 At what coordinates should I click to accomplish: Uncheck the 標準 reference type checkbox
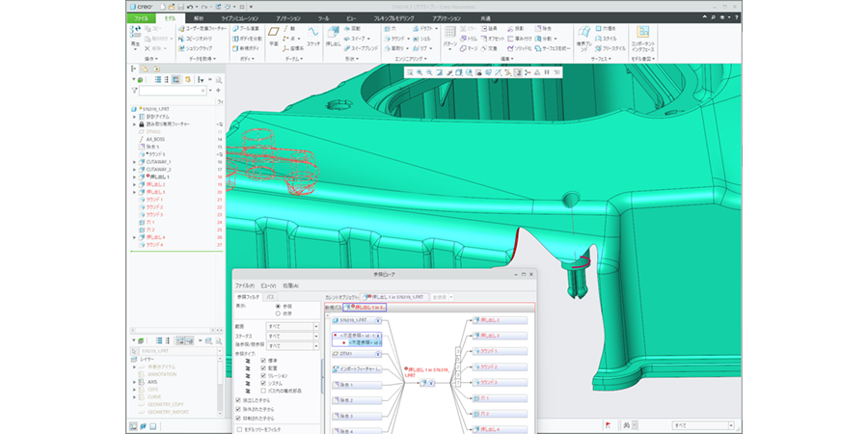[263, 360]
